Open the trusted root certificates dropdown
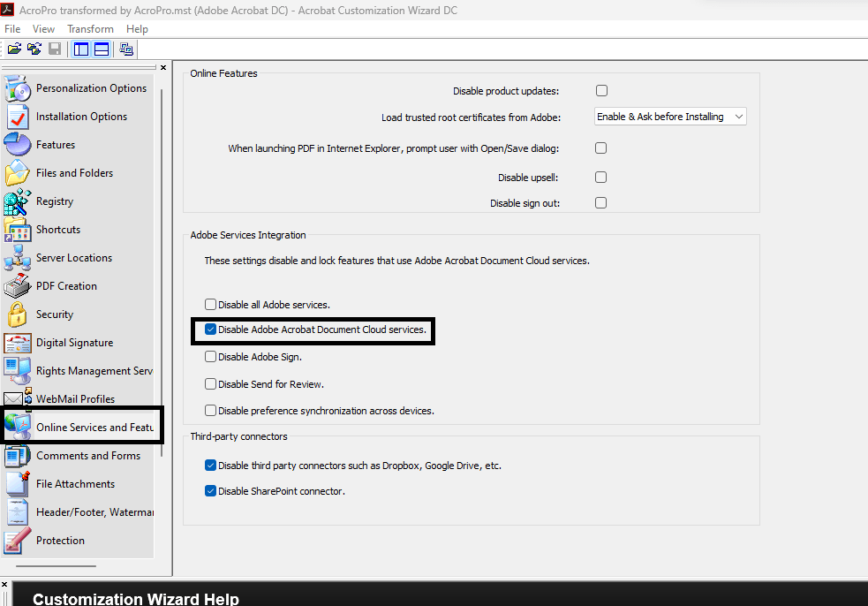The image size is (868, 606). [x=738, y=116]
